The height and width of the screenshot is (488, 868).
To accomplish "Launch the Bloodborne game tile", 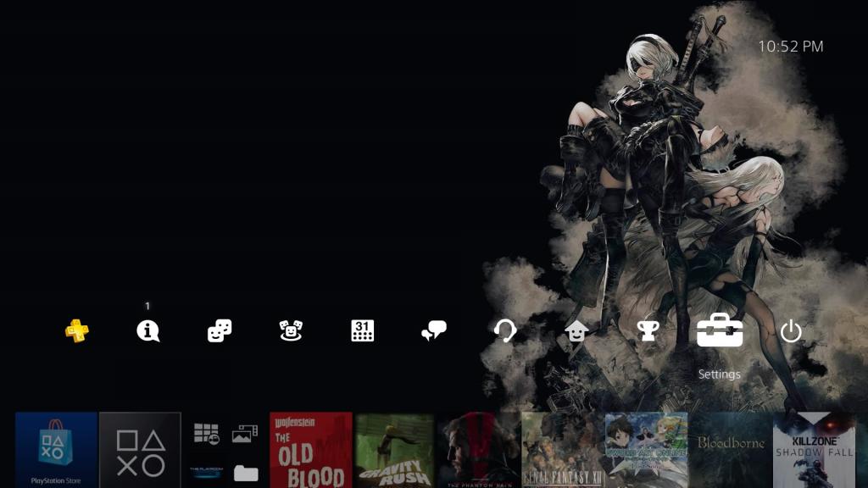I will pos(731,450).
